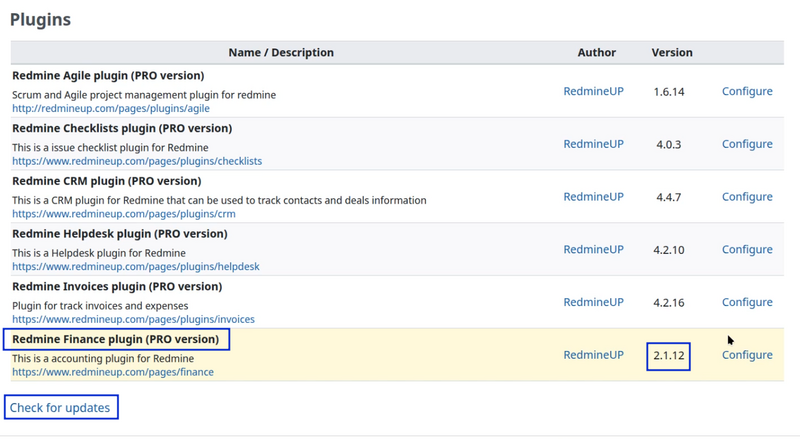
Task: Open the plugins/helpdesk URL link
Action: pyautogui.click(x=136, y=266)
